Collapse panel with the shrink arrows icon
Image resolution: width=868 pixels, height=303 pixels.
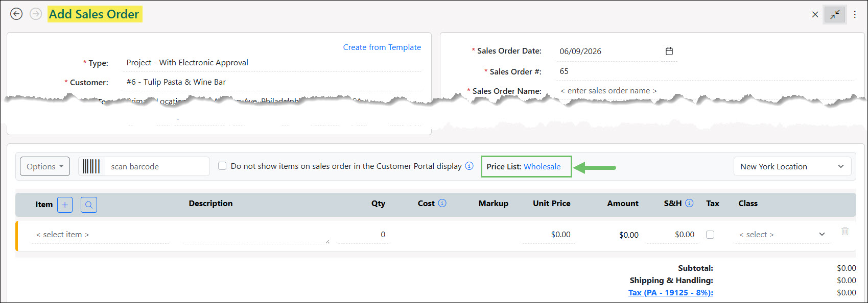[x=835, y=14]
